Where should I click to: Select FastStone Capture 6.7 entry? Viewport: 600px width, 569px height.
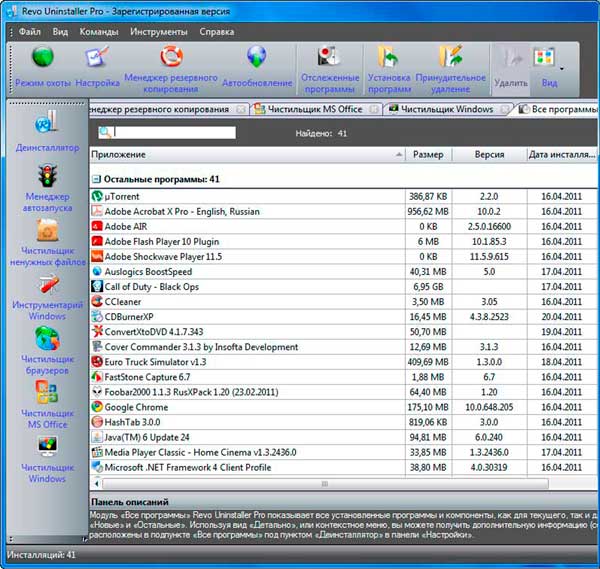[344, 377]
